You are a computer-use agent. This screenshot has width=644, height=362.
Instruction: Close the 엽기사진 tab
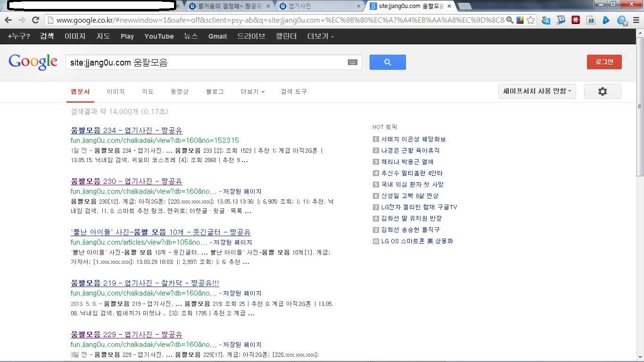click(x=359, y=6)
